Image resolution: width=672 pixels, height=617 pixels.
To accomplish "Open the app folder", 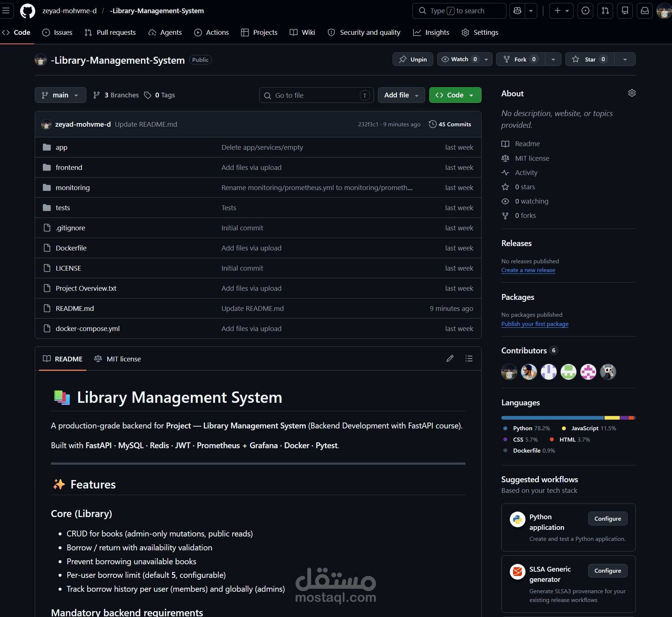I will click(62, 147).
